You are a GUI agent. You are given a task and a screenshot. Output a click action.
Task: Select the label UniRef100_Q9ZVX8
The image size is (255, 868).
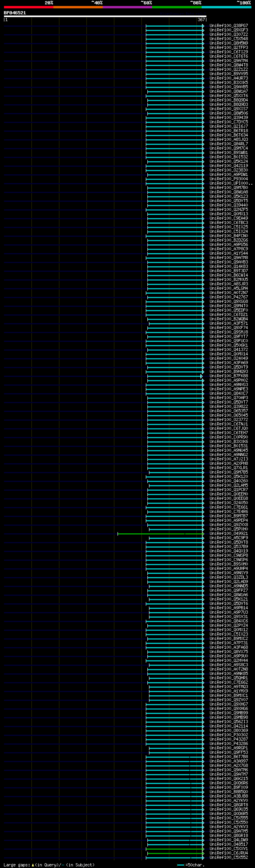tap(229, 525)
